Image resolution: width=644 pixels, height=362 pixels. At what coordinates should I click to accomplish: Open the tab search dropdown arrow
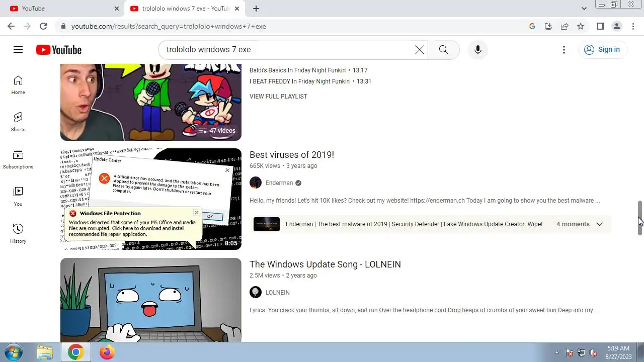tap(584, 9)
